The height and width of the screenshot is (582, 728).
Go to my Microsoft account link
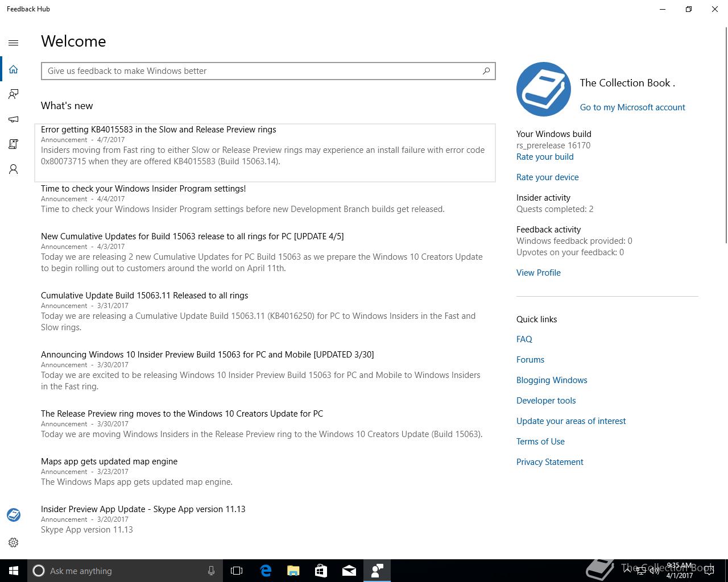(632, 107)
